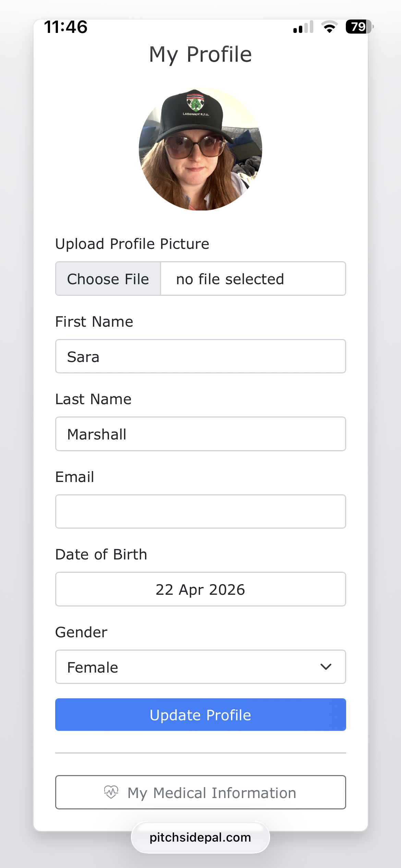Click the Choose File button
401x868 pixels.
click(x=108, y=279)
